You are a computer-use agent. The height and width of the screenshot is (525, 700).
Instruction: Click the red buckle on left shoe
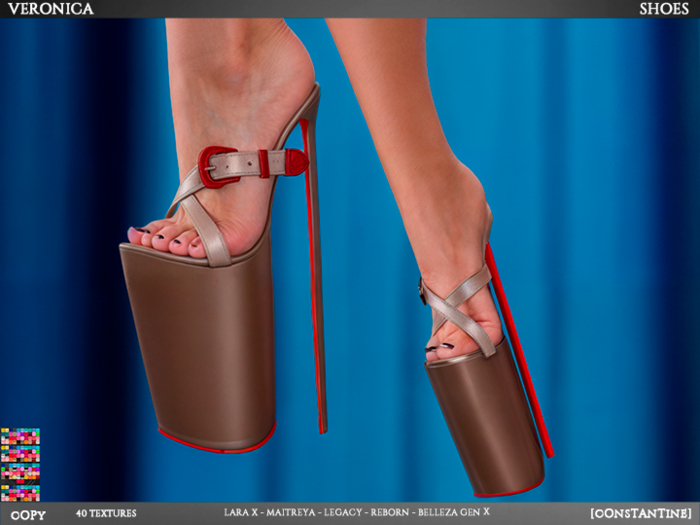coord(217,167)
